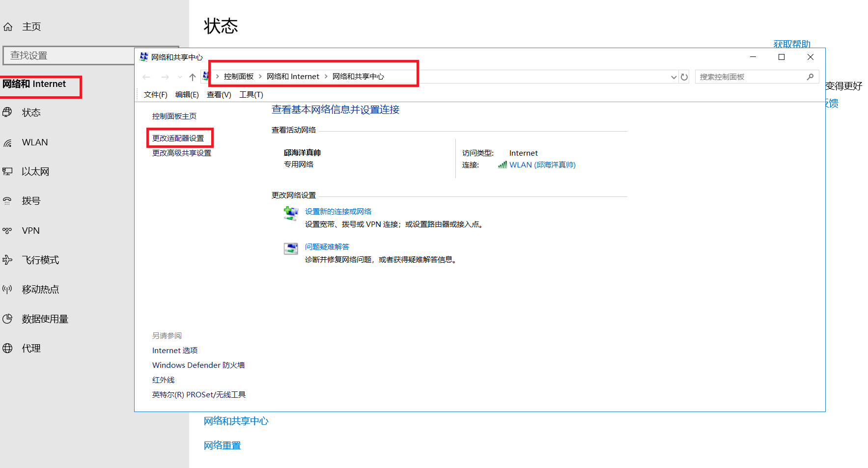The image size is (868, 468).
Task: Select the WLAN wireless signal icon
Action: tap(8, 142)
